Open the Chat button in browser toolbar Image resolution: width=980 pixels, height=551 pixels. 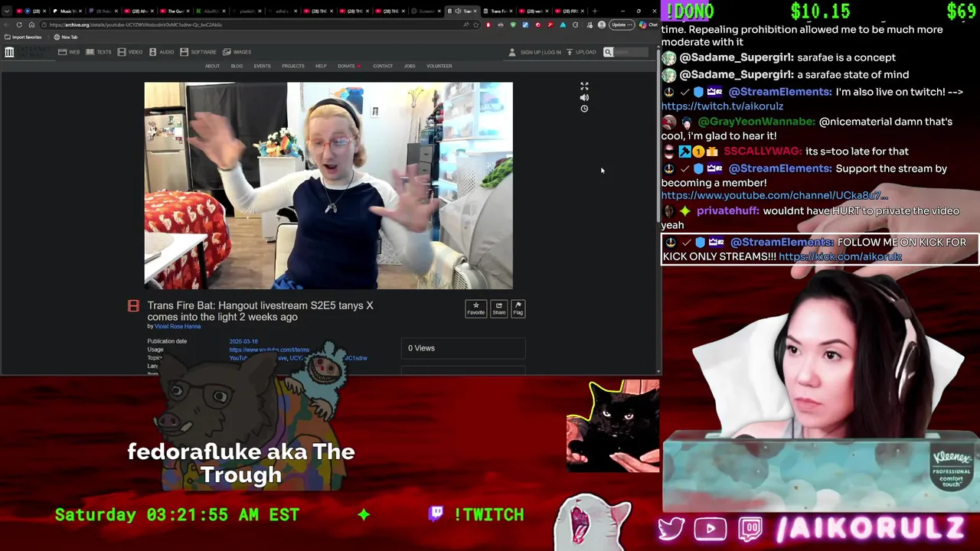click(648, 24)
